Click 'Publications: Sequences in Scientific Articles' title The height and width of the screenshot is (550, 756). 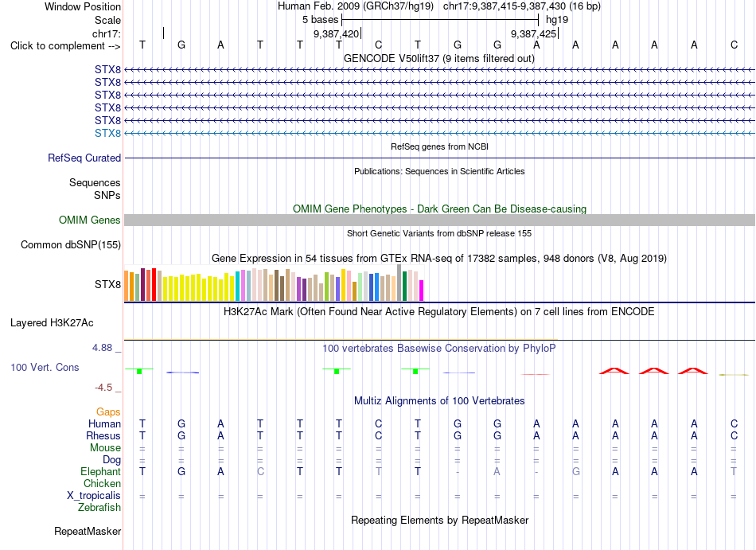point(439,171)
